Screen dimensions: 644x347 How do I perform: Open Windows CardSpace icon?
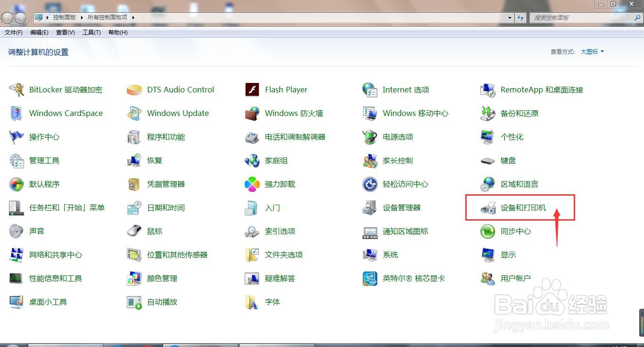[17, 113]
